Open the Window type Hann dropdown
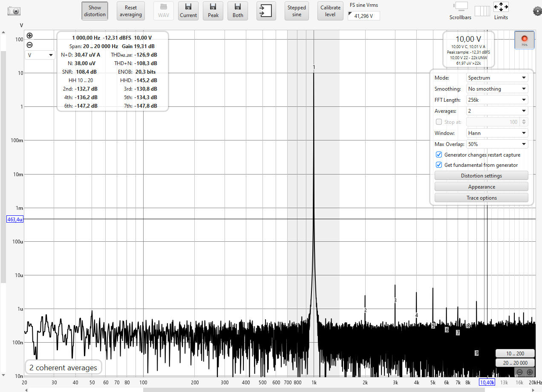Image resolution: width=542 pixels, height=392 pixels. (497, 133)
